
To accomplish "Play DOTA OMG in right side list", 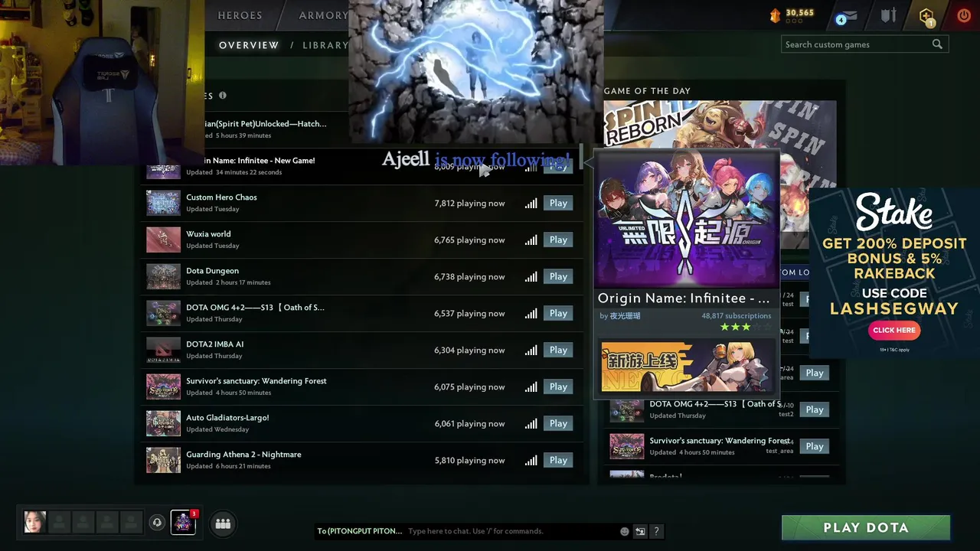I will [x=815, y=410].
